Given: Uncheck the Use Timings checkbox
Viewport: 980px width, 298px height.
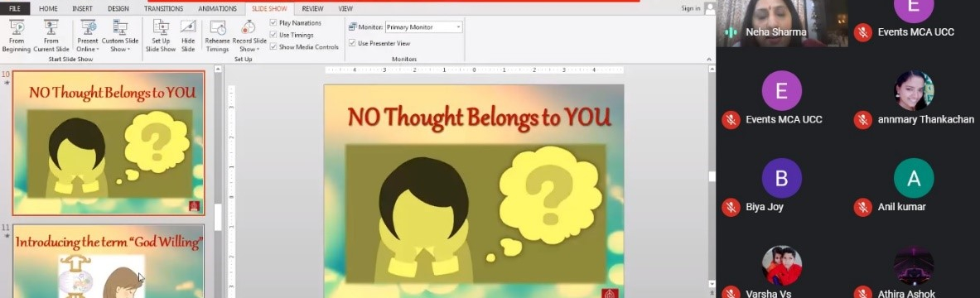Looking at the screenshot, I should (x=273, y=35).
